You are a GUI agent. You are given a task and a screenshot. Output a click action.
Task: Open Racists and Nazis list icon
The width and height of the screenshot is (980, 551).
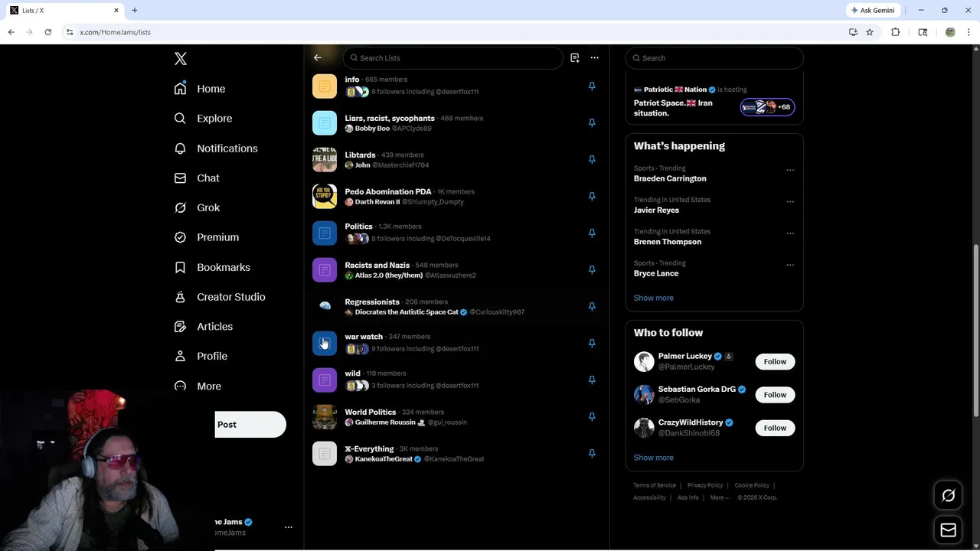pos(325,269)
